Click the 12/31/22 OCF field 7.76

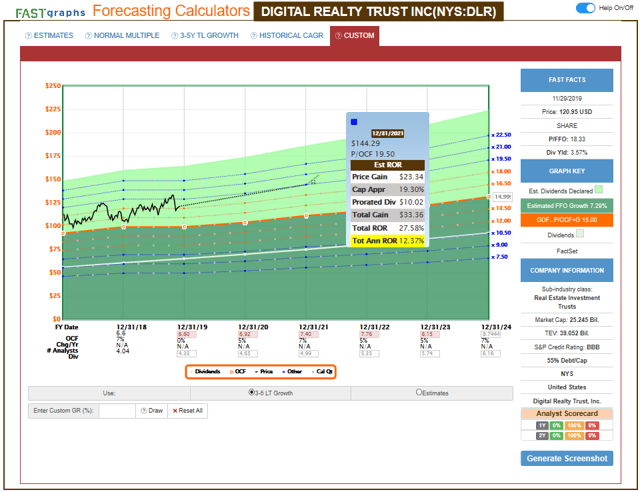pos(369,334)
